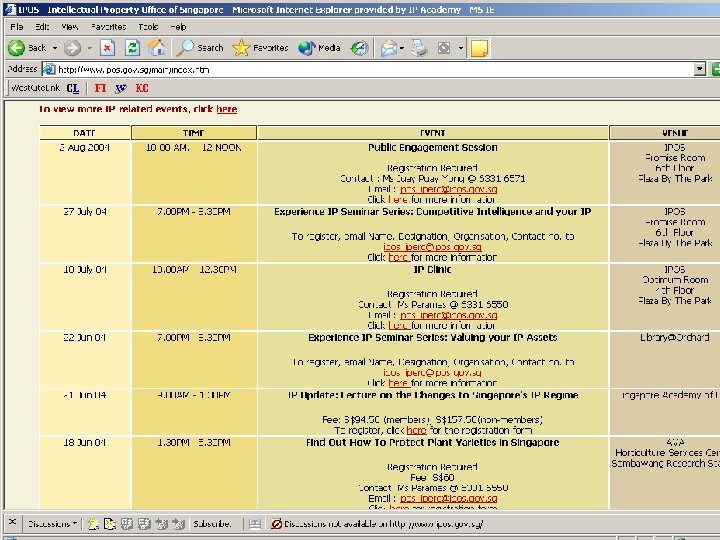The height and width of the screenshot is (540, 720).
Task: Open the Back history dropdown arrow
Action: (55, 48)
